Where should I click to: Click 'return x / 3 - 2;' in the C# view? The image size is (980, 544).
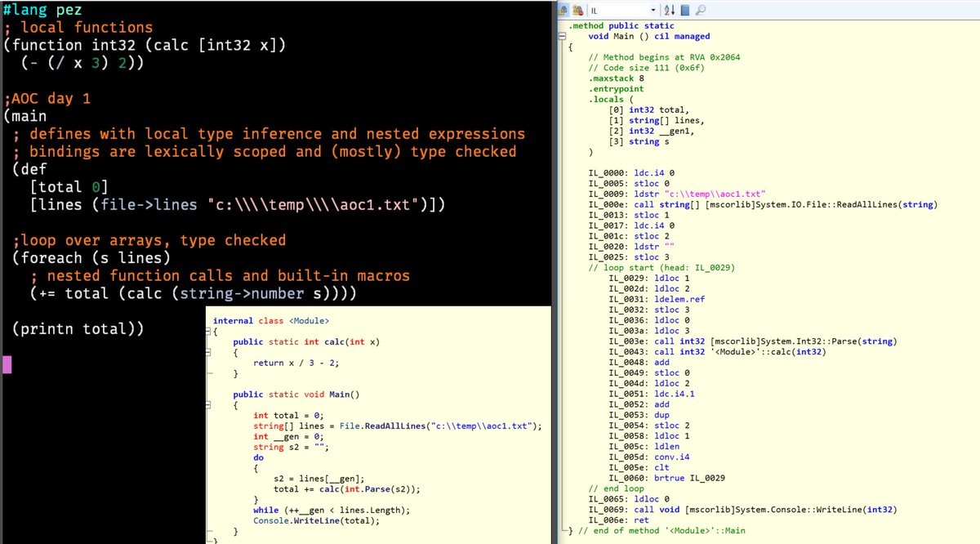tap(295, 363)
